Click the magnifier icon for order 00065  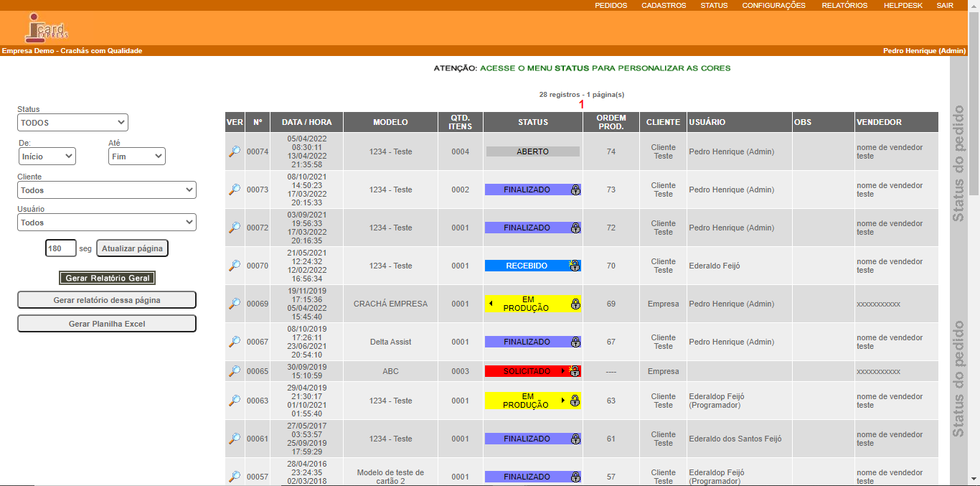click(x=235, y=371)
